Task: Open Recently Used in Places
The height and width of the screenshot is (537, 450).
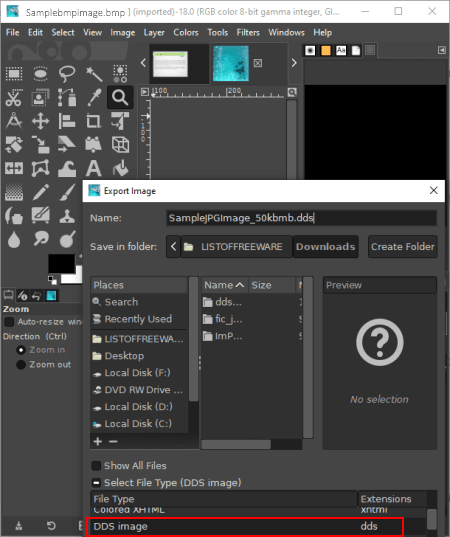Action: tap(139, 319)
